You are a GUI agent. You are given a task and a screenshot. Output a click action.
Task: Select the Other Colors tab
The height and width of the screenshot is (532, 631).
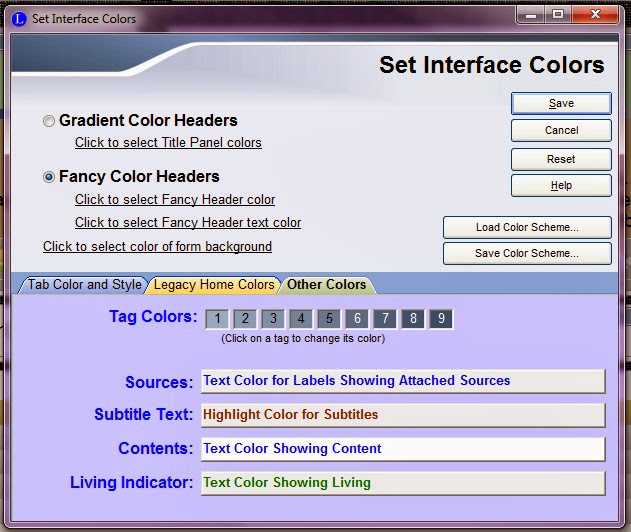click(327, 285)
